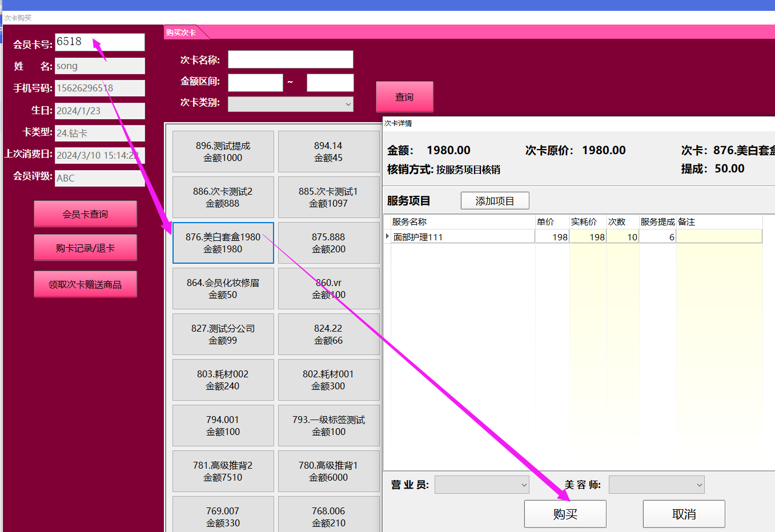775x532 pixels.
Task: Select card 896.测试提成
Action: 223,152
